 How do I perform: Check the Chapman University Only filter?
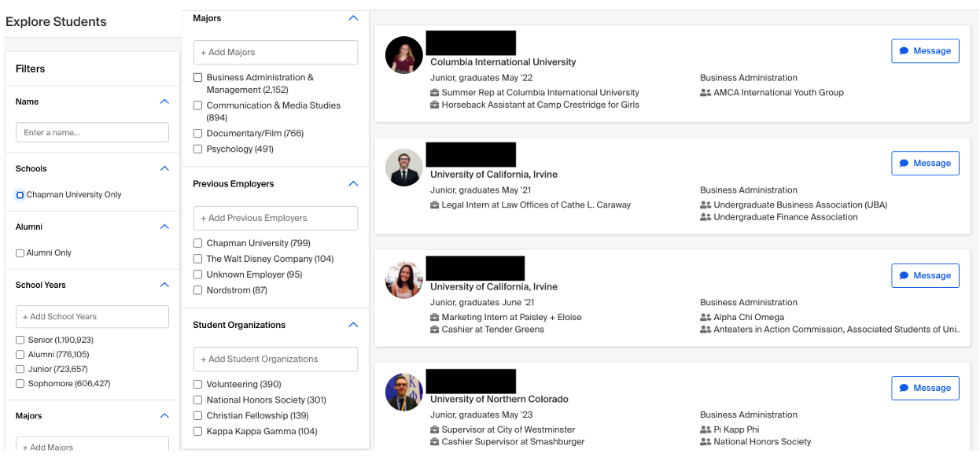point(20,195)
